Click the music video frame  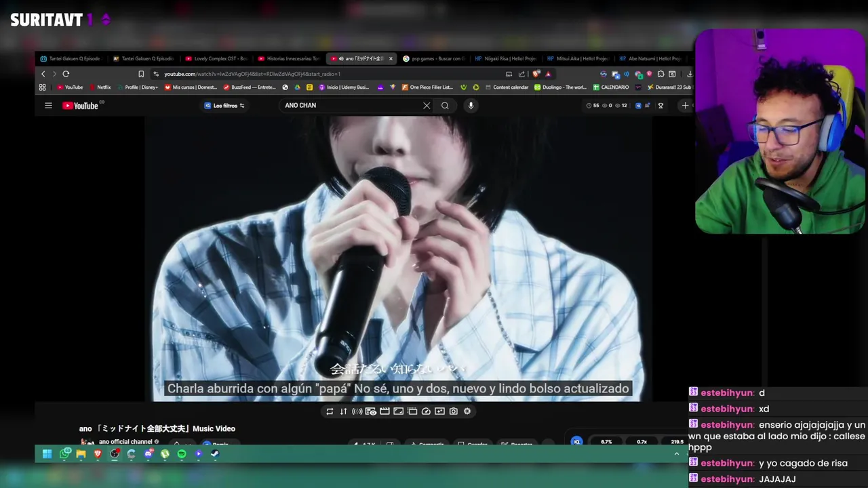point(398,259)
